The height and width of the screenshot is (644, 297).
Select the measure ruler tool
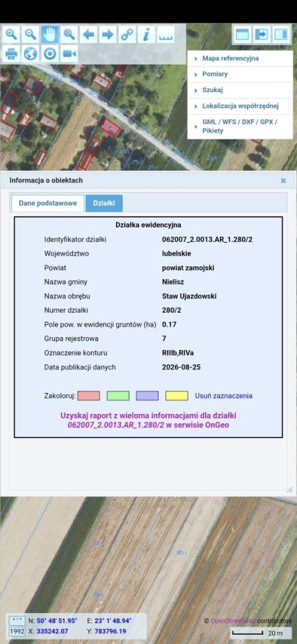pos(166,34)
